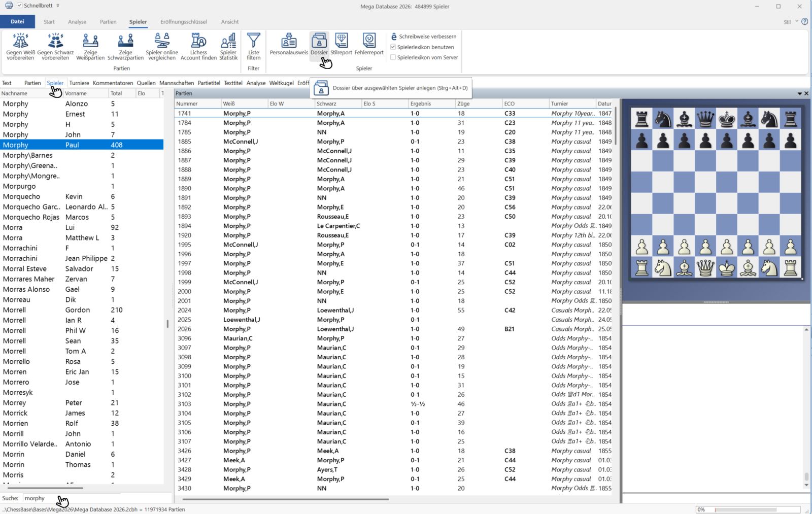The height and width of the screenshot is (514, 812).
Task: Select the Quellen list tab
Action: (146, 83)
